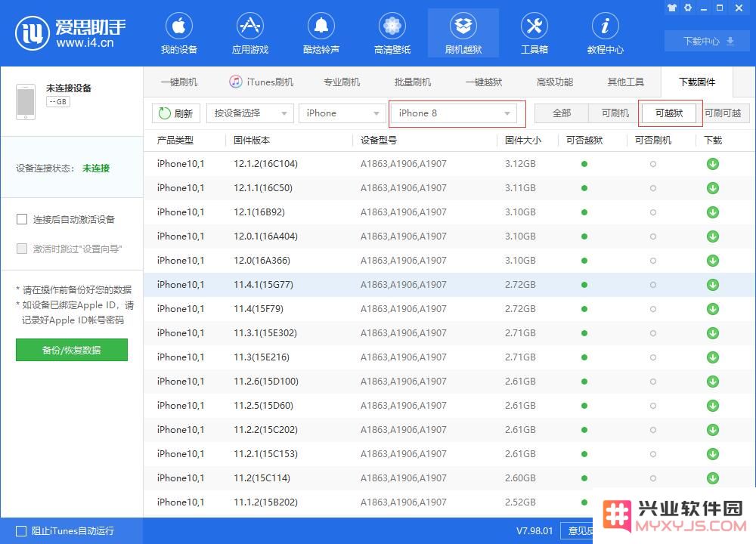This screenshot has height=544, width=756.
Task: Click version label V7.98.01
Action: pyautogui.click(x=534, y=531)
